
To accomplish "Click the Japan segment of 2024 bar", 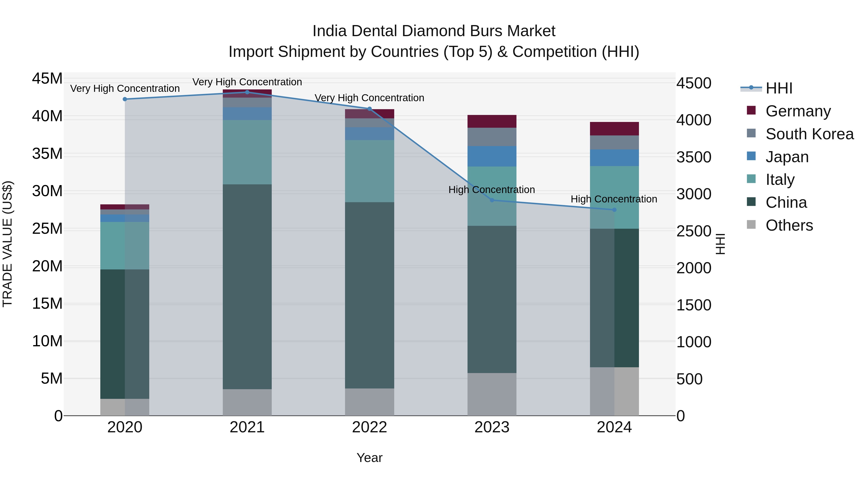I will (x=614, y=158).
